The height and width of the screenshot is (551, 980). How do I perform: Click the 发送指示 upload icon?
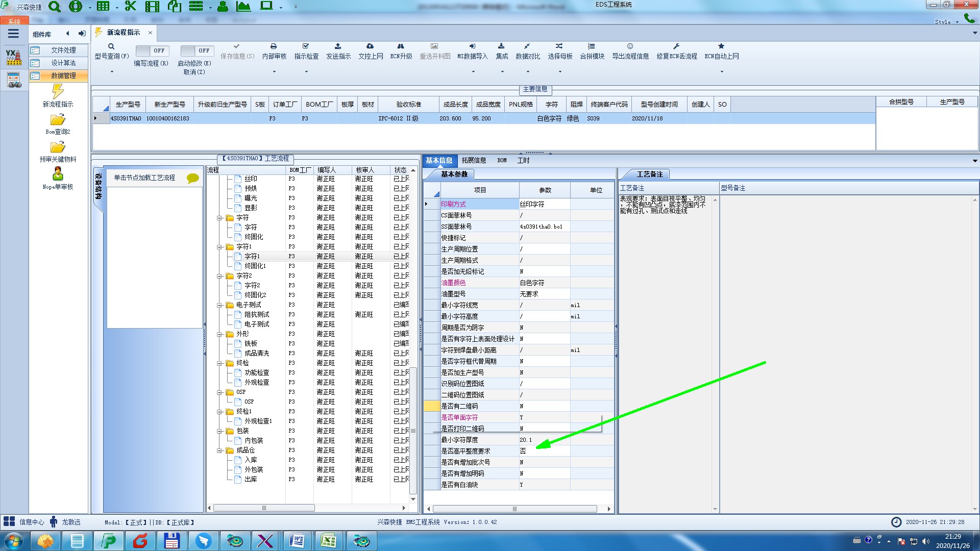tap(338, 46)
